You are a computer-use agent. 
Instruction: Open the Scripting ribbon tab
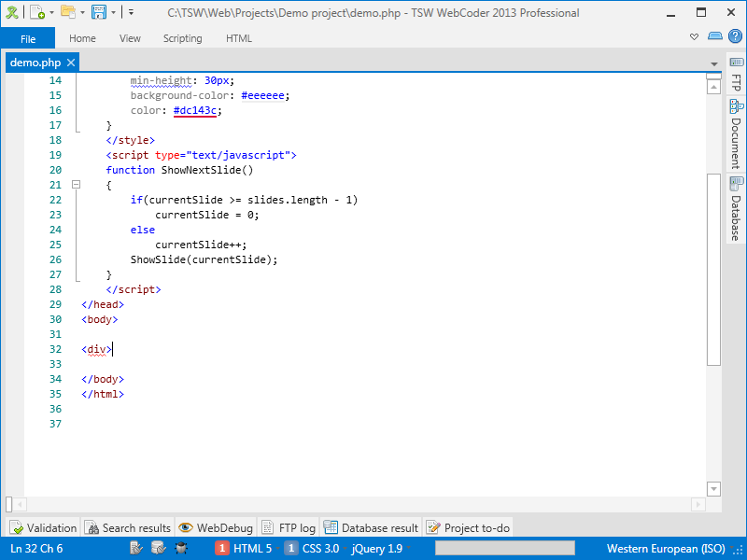(182, 38)
